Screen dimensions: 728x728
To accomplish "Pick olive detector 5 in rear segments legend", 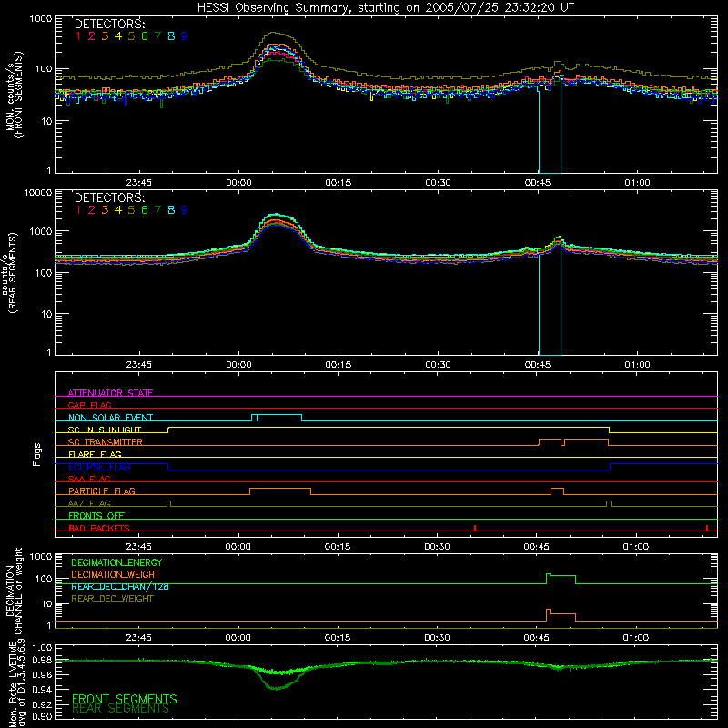I will (131, 210).
